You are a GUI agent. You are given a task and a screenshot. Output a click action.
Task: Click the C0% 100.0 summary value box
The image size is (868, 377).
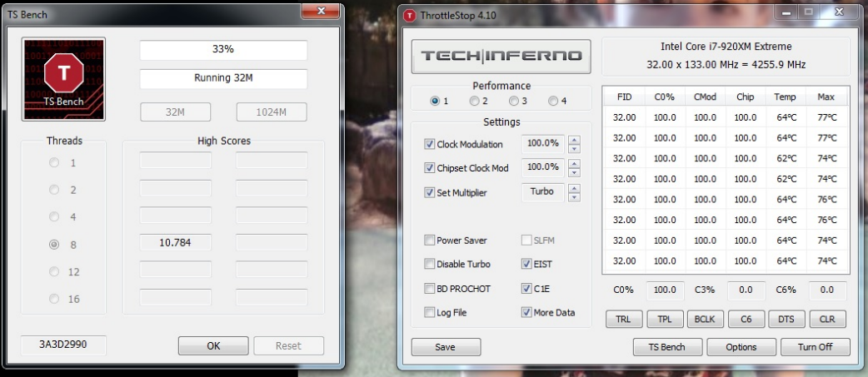pos(665,290)
